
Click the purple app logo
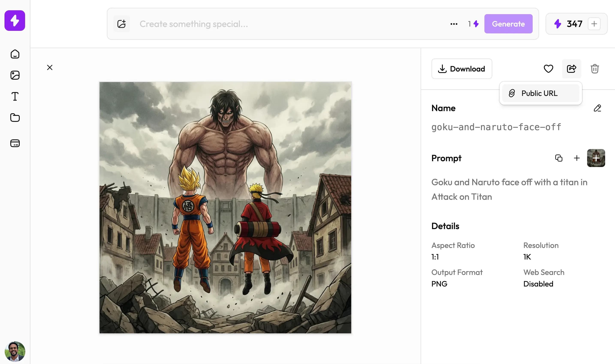(15, 21)
